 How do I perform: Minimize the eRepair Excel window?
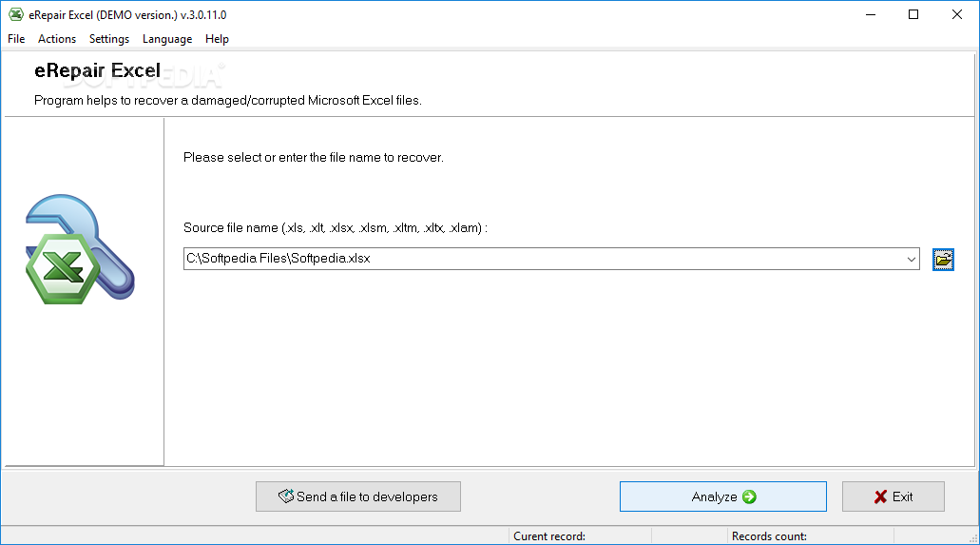coord(871,14)
